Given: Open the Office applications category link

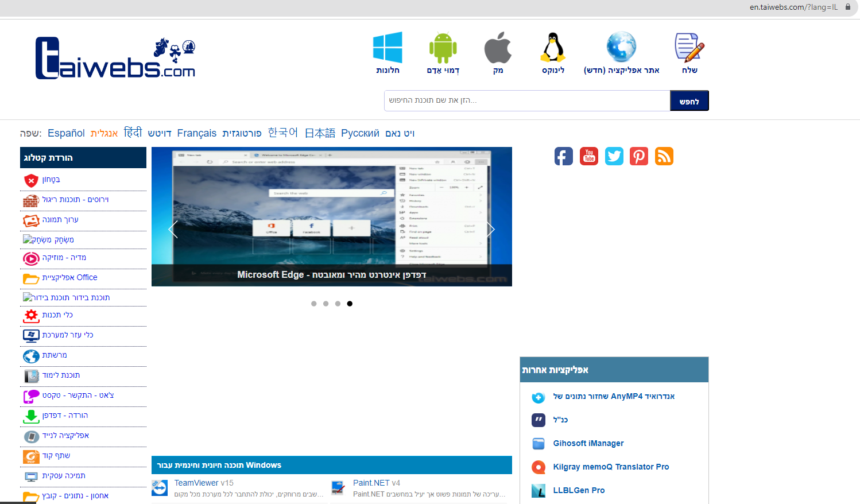Looking at the screenshot, I should point(69,277).
